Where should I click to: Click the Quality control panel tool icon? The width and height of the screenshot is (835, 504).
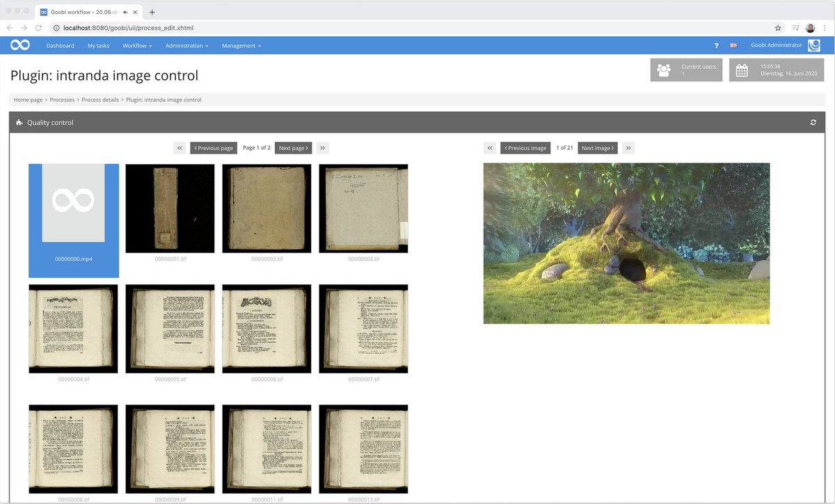[x=19, y=122]
